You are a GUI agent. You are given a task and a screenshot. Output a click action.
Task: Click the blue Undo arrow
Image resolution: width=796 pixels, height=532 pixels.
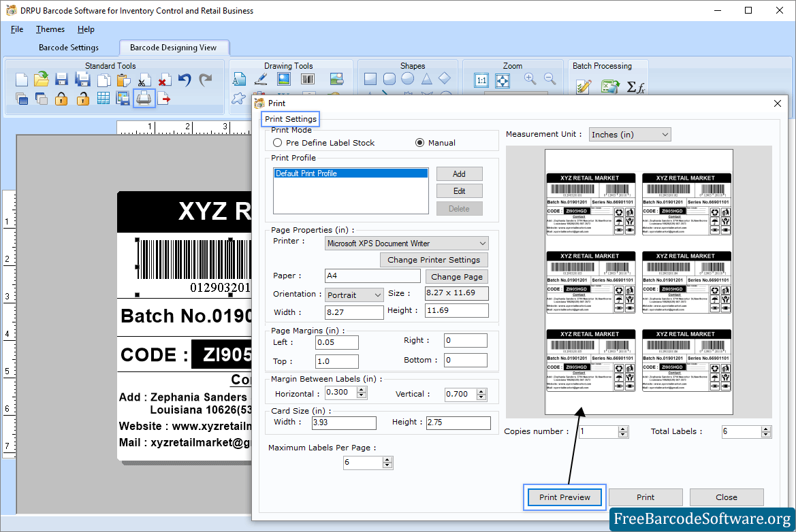(185, 80)
